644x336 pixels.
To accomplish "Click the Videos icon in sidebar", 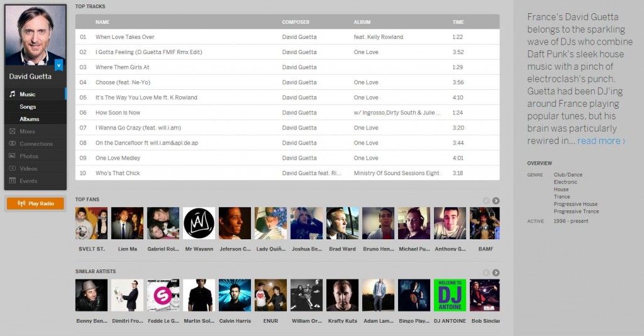I will pos(13,168).
